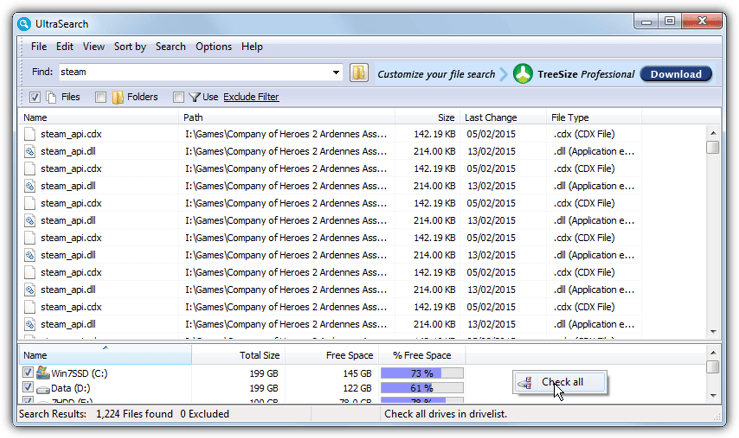Sort drives by the Free Space column header
The height and width of the screenshot is (438, 739).
point(331,355)
